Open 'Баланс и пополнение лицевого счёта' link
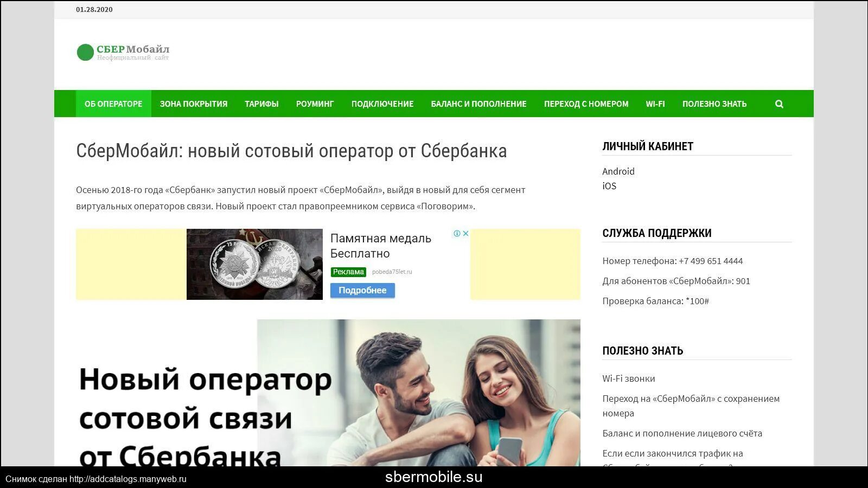Screen dimensions: 868x488 (x=682, y=433)
